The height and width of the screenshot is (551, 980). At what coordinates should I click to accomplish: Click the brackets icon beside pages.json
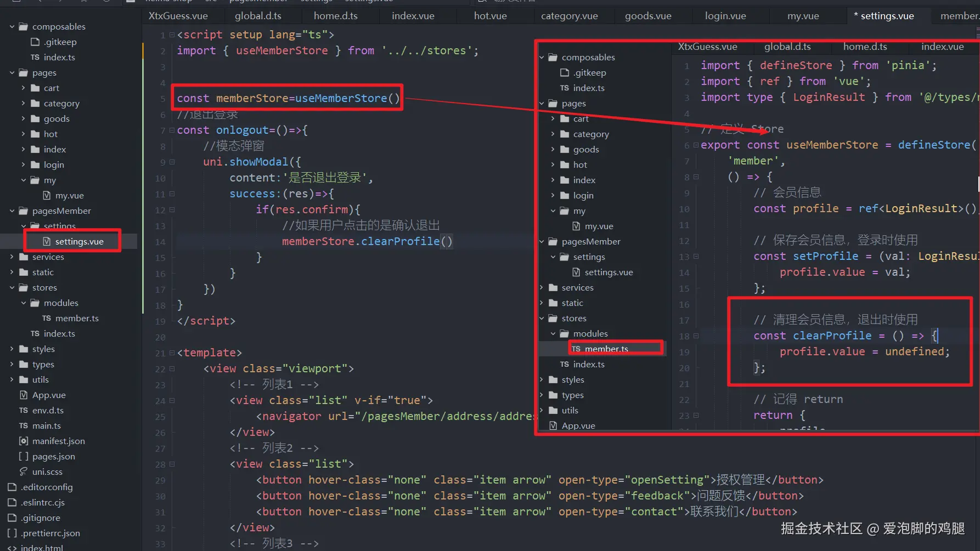(x=24, y=456)
